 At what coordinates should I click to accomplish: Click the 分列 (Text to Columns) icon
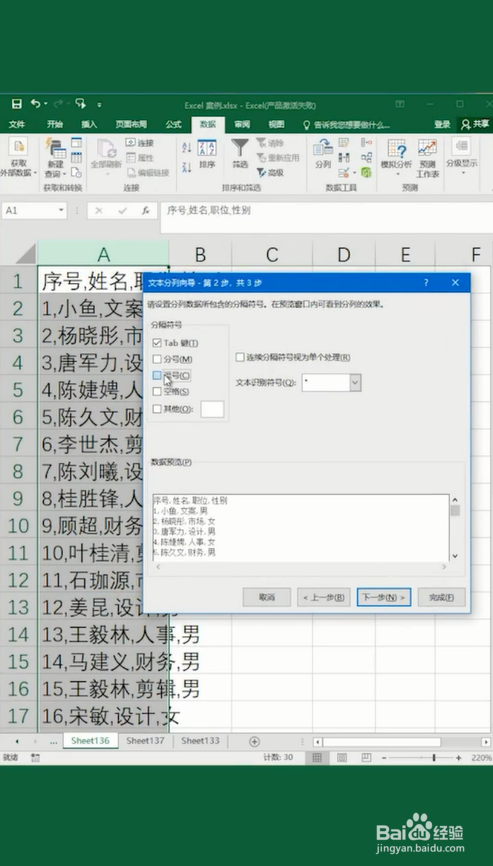coord(322,154)
